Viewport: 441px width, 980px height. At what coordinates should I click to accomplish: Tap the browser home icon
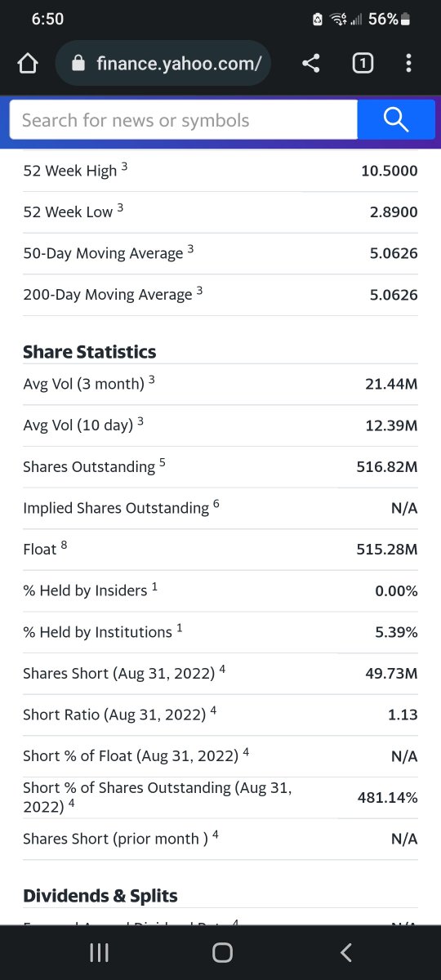28,64
